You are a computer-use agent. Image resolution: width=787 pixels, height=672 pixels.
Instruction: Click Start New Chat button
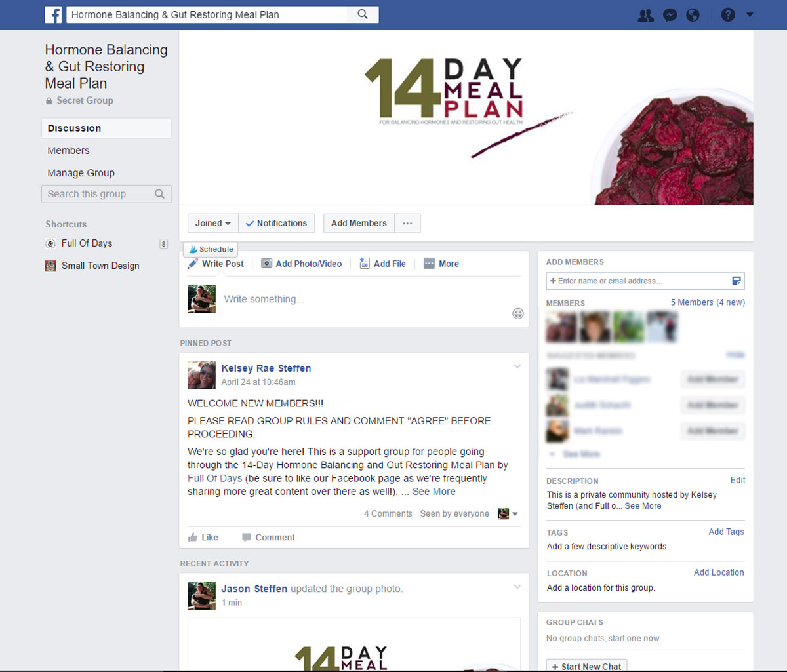tap(587, 665)
